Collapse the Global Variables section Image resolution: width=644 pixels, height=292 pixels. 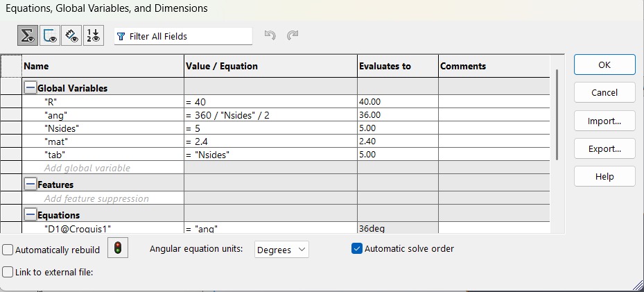click(x=30, y=88)
